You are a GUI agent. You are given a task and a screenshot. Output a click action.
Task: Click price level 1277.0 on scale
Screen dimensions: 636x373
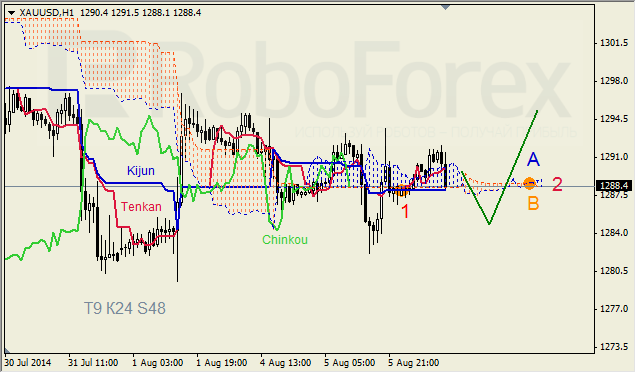point(614,309)
